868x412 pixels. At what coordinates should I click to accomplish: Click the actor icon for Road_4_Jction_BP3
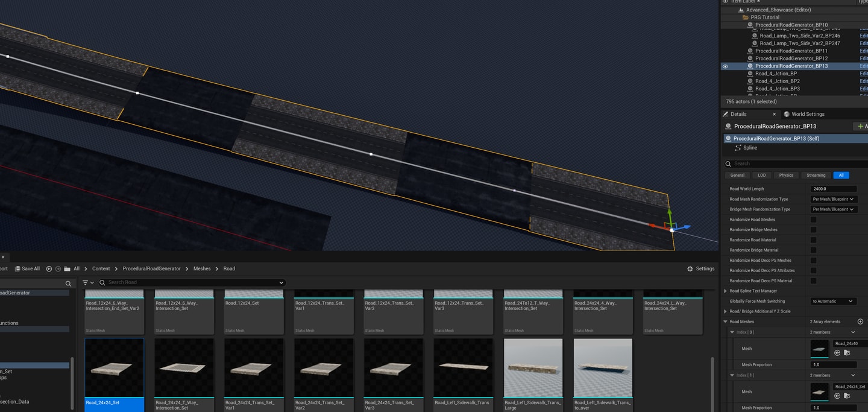[750, 89]
